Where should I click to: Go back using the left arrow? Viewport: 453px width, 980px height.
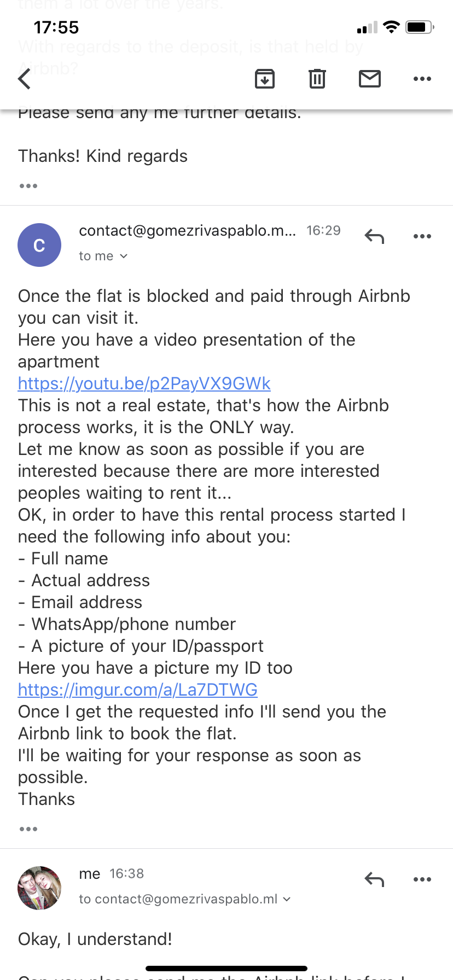point(25,79)
